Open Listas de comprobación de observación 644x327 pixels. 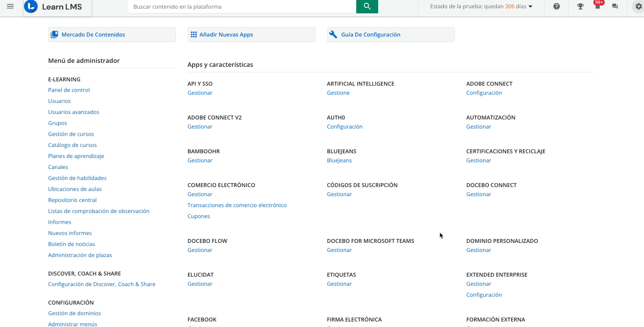(x=99, y=211)
